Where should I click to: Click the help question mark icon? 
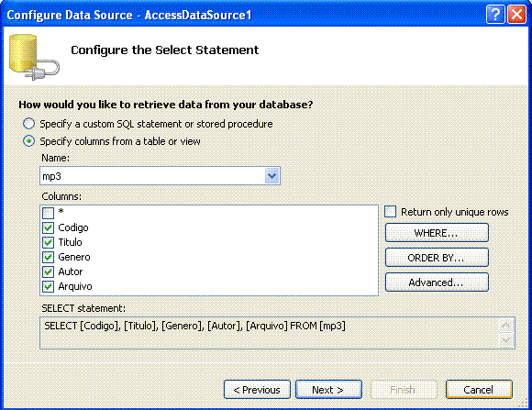(495, 15)
